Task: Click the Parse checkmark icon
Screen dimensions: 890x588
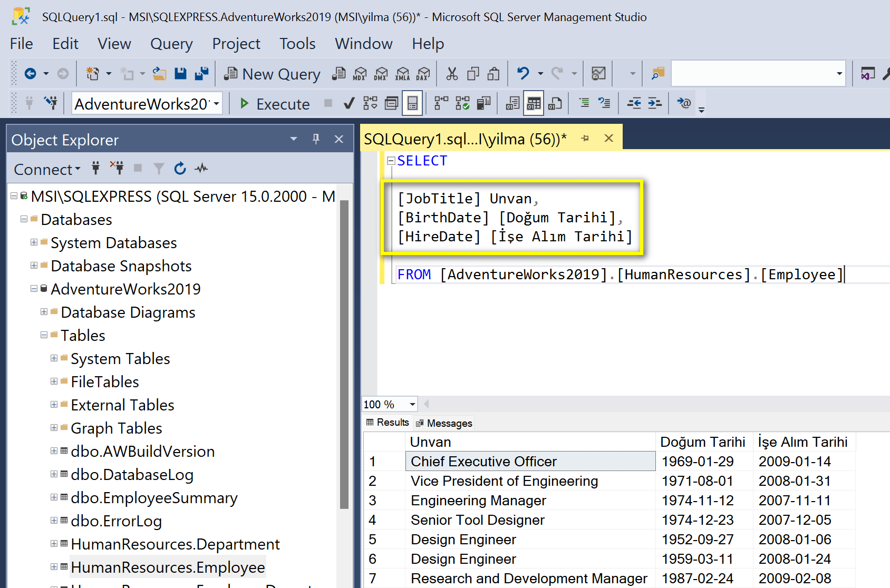Action: [349, 103]
